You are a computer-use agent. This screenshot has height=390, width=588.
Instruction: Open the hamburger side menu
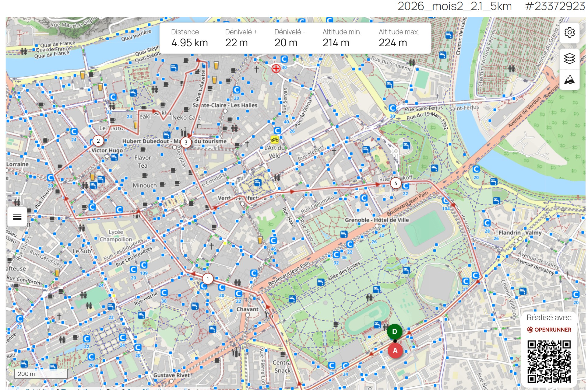pos(17,217)
